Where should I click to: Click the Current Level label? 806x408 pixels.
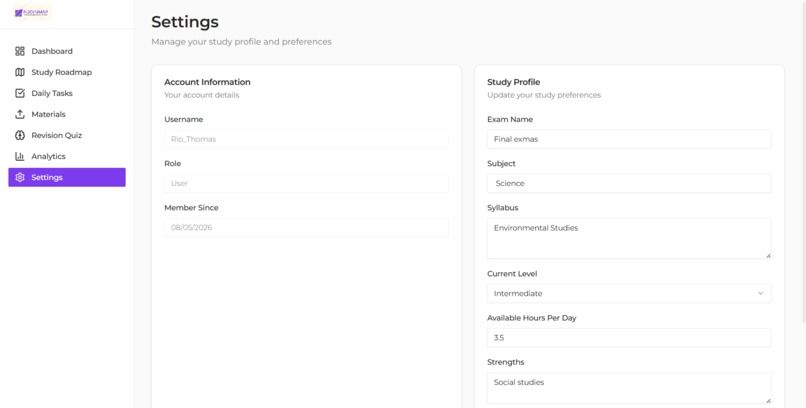pyautogui.click(x=512, y=274)
